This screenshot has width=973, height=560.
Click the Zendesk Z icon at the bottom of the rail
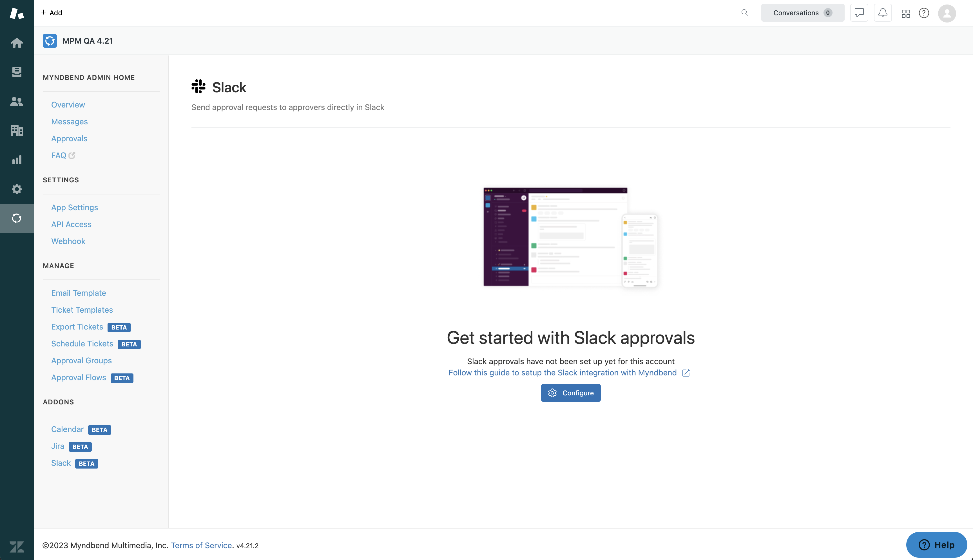[x=17, y=546]
